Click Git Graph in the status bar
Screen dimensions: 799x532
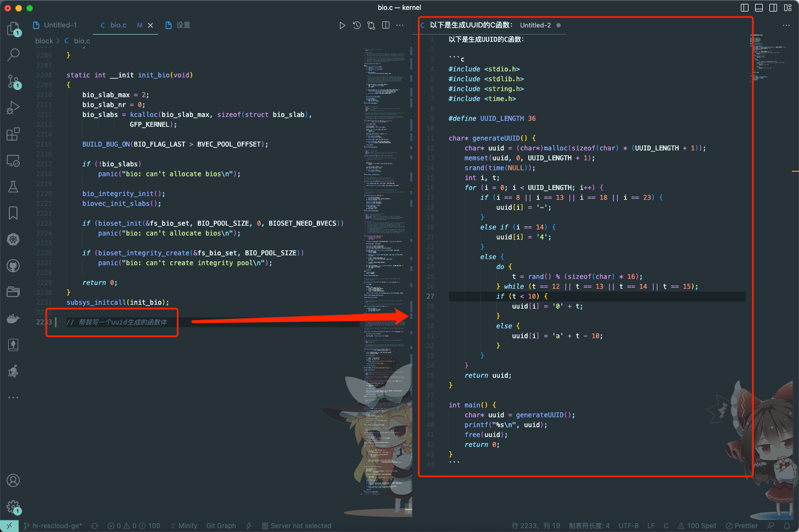pos(221,525)
